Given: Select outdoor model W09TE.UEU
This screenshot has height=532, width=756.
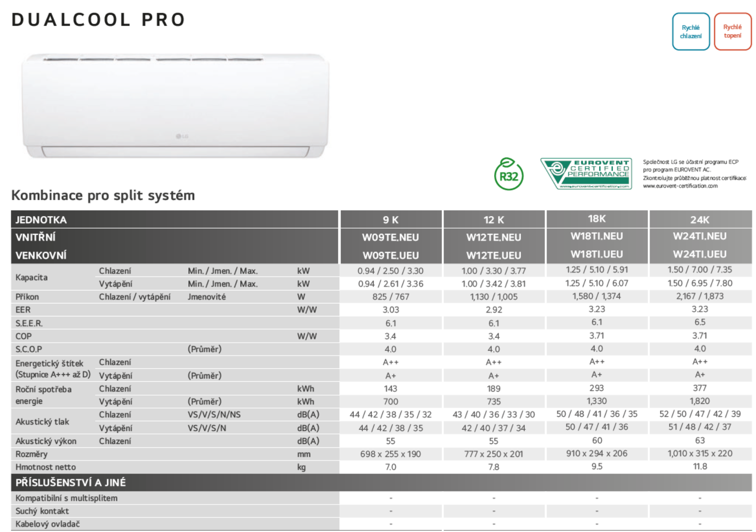Looking at the screenshot, I should click(391, 255).
